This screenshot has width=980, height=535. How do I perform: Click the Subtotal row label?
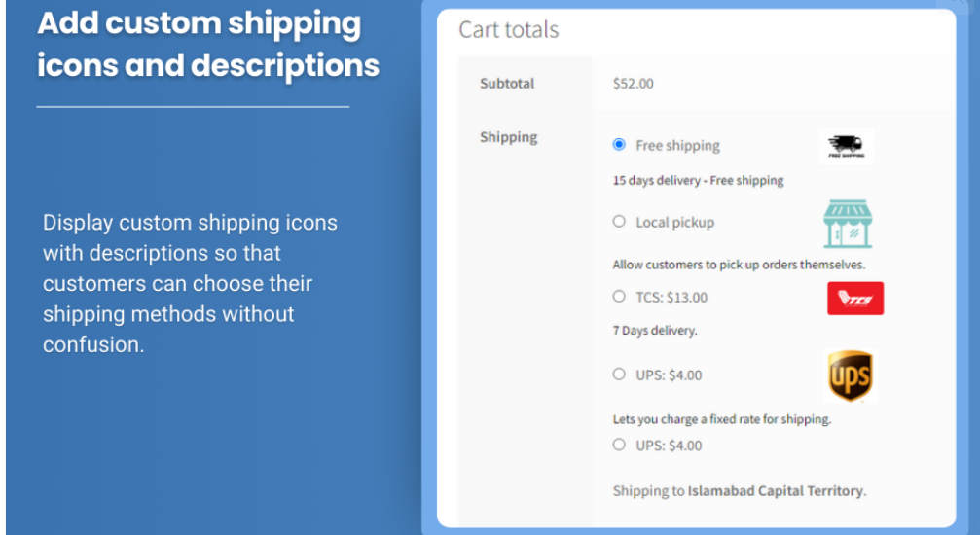507,83
